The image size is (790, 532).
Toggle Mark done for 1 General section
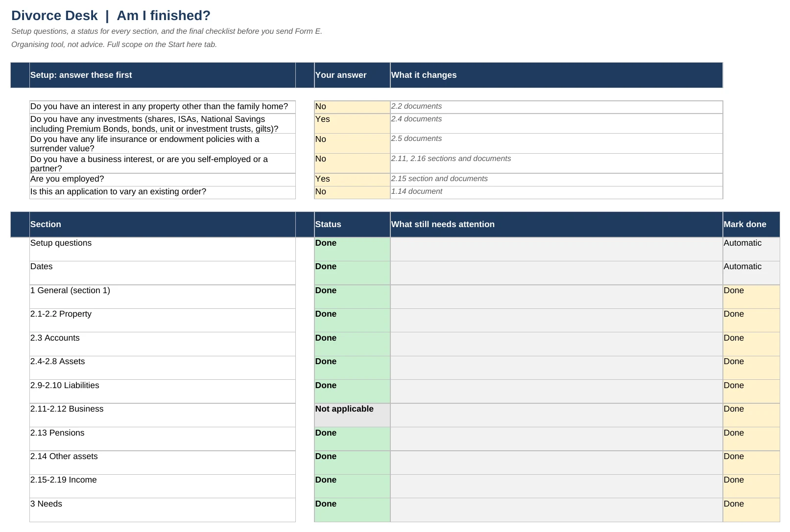coord(751,297)
